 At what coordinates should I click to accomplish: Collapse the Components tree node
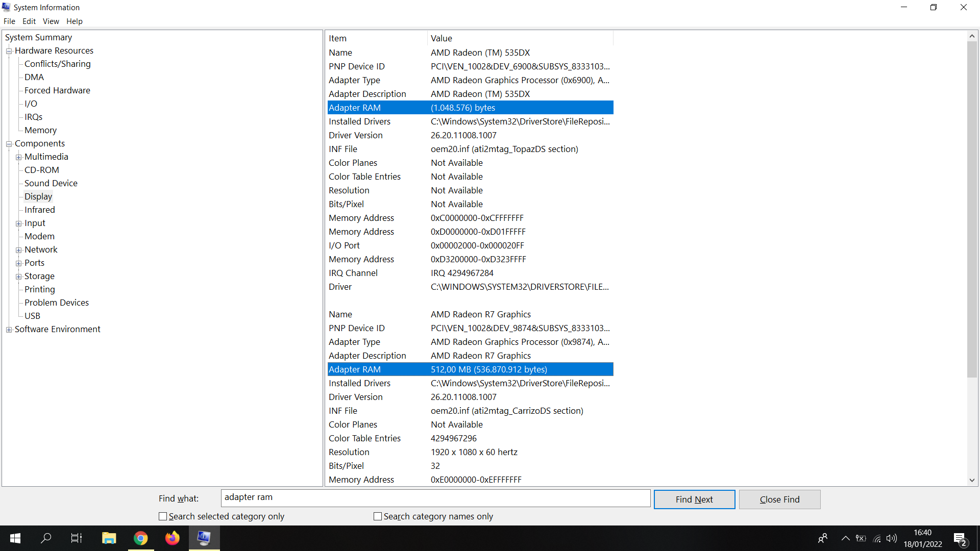pos(9,144)
